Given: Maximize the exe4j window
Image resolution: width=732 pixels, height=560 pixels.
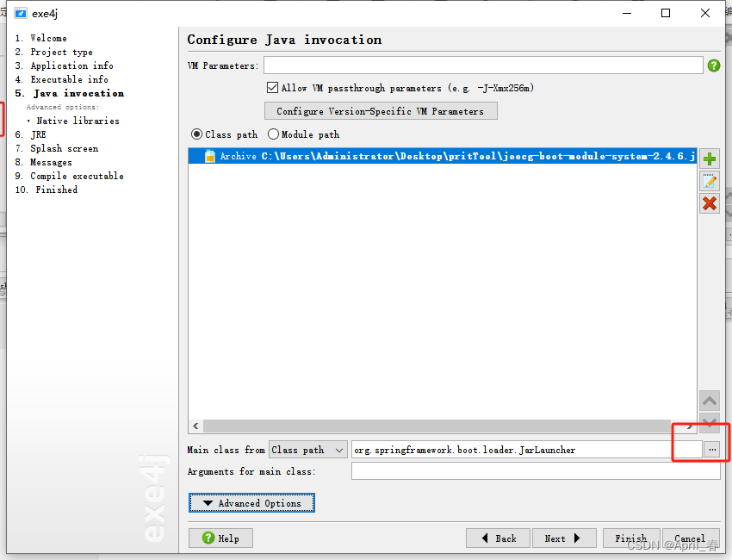Looking at the screenshot, I should (666, 13).
